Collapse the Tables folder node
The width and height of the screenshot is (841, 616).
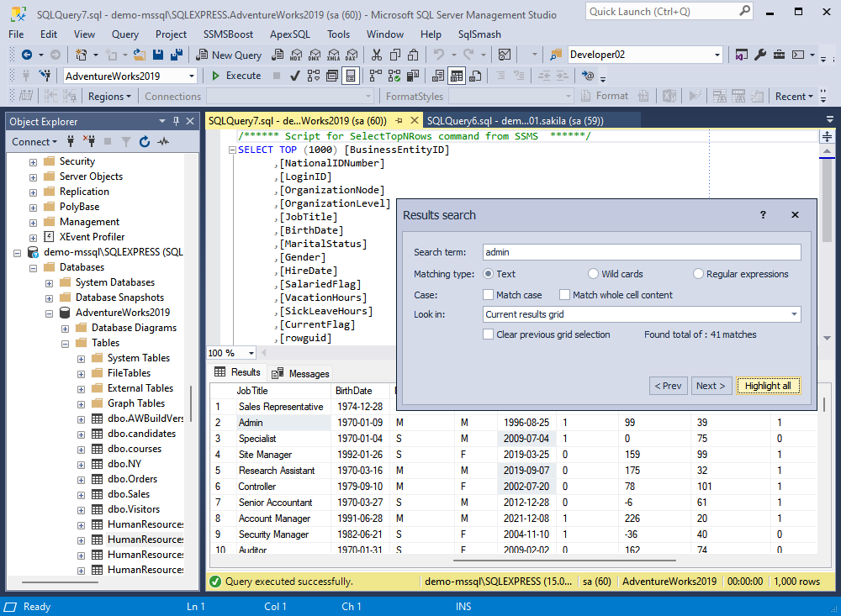coord(66,344)
